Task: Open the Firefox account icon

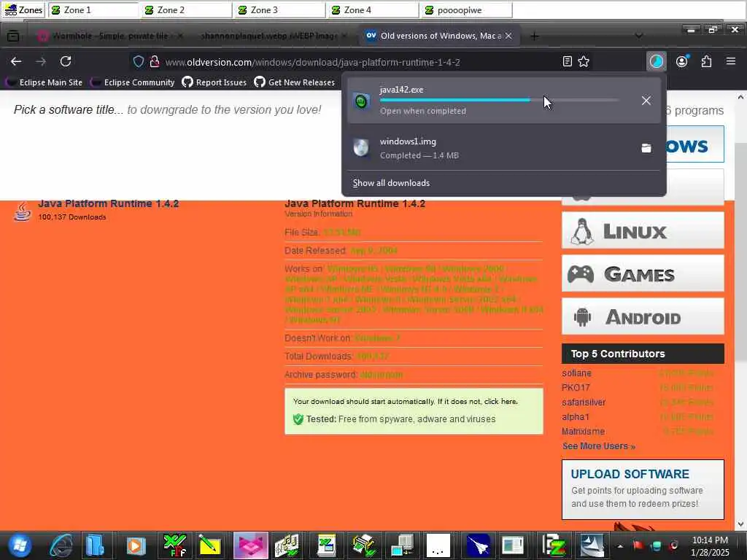Action: [x=682, y=61]
